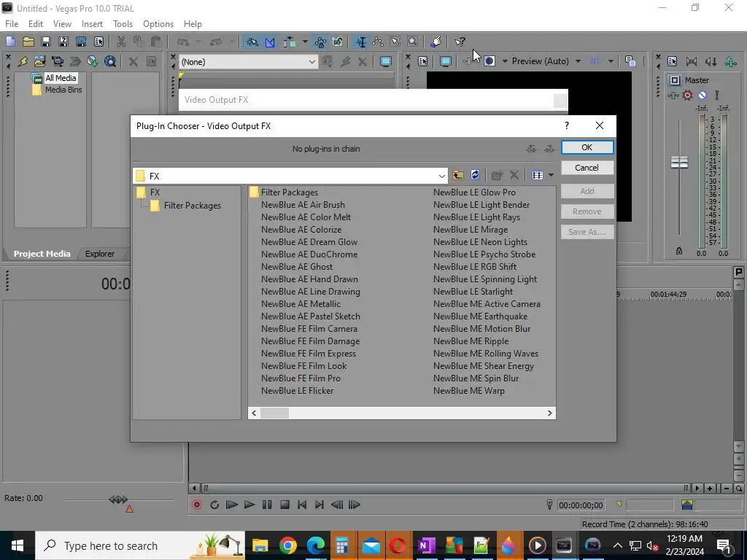Open the Views dropdown arrow in Plug-In Chooser

click(x=551, y=175)
